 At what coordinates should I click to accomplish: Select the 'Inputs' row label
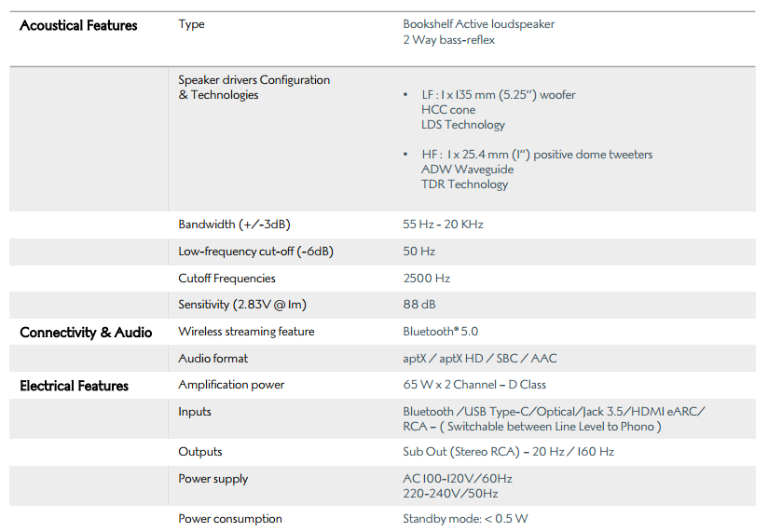click(x=195, y=412)
